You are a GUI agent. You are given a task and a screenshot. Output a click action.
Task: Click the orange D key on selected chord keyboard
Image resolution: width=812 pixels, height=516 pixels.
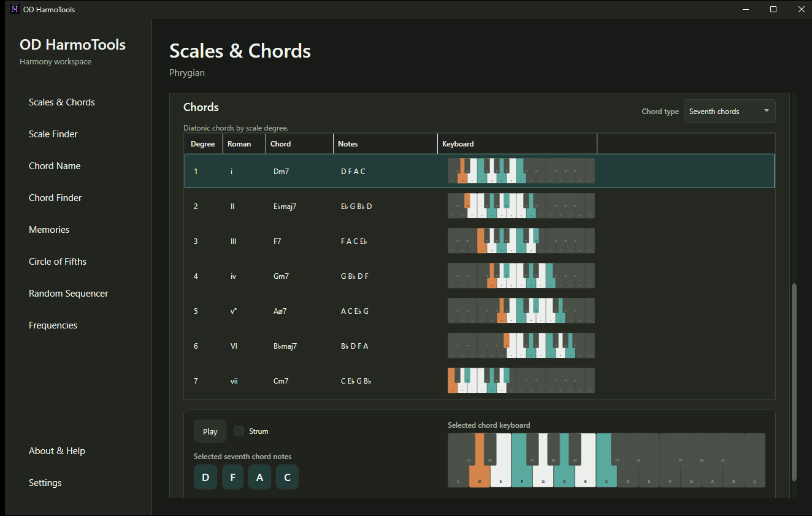pyautogui.click(x=480, y=475)
